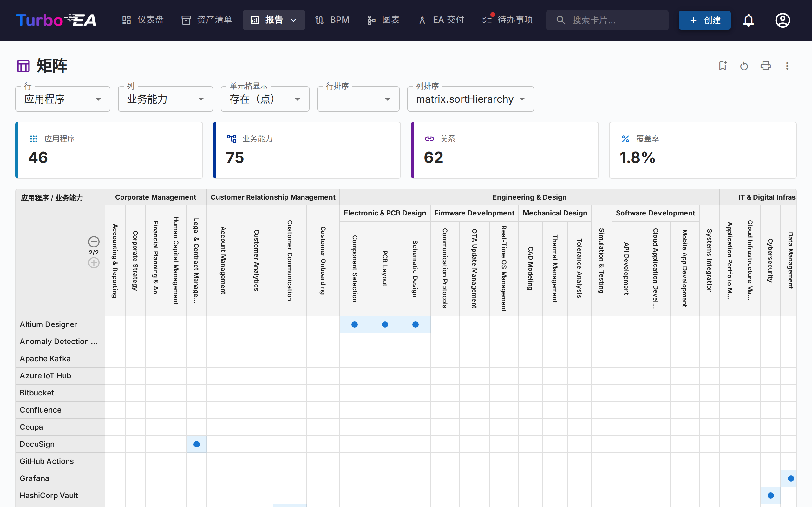This screenshot has height=507, width=812.
Task: Collapse header levels with the minus icon
Action: point(94,241)
